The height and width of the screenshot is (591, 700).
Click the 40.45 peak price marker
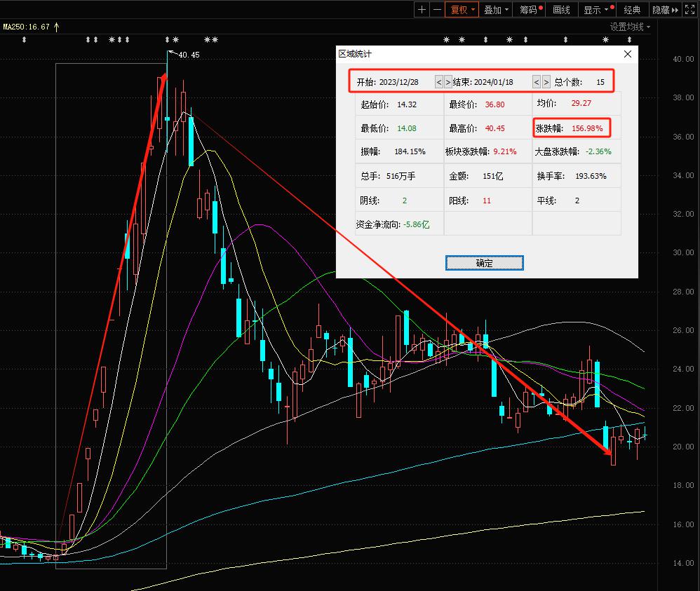188,55
